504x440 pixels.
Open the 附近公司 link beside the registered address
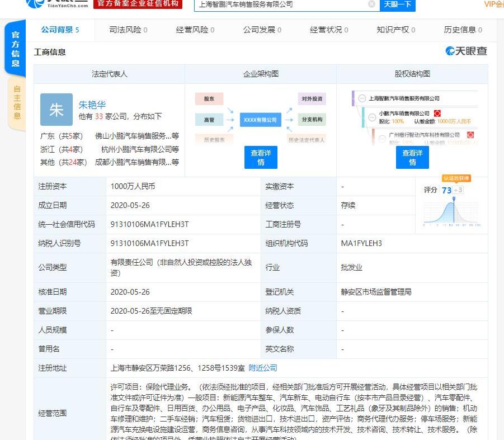click(263, 368)
